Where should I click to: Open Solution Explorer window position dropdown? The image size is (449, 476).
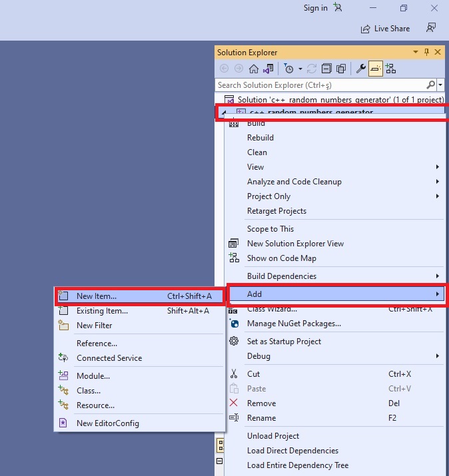coord(415,52)
